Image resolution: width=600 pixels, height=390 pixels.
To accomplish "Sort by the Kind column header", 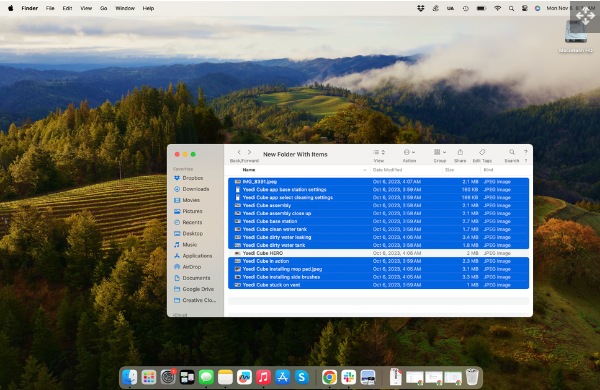I will point(488,170).
